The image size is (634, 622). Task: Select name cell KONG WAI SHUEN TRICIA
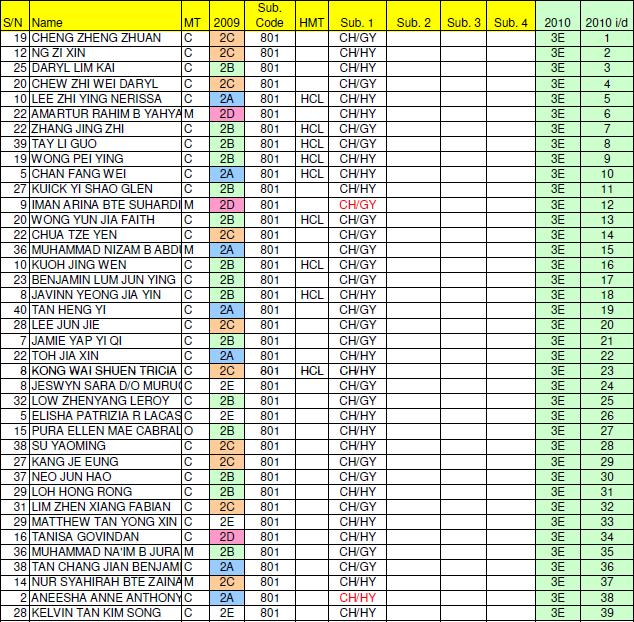click(105, 370)
